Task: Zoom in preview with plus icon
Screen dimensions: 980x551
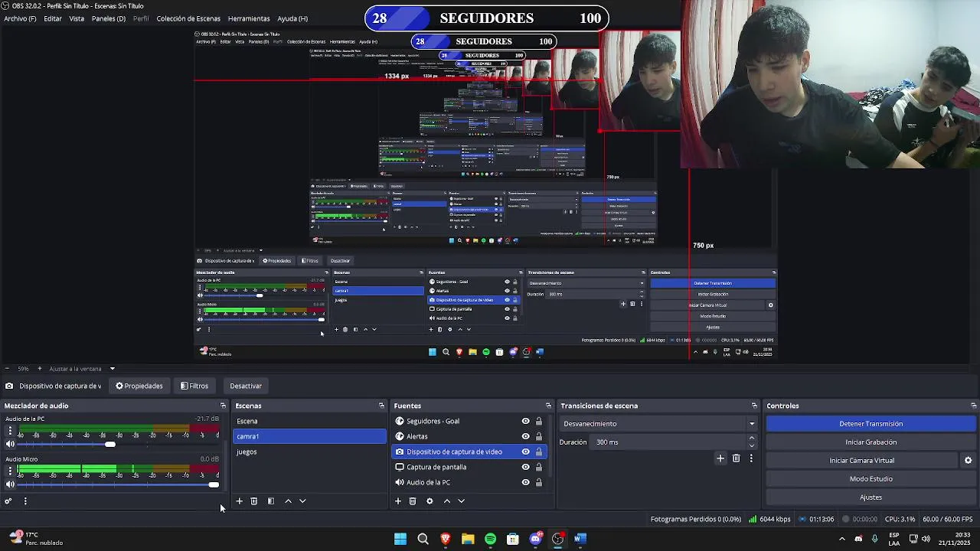Action: pos(39,369)
